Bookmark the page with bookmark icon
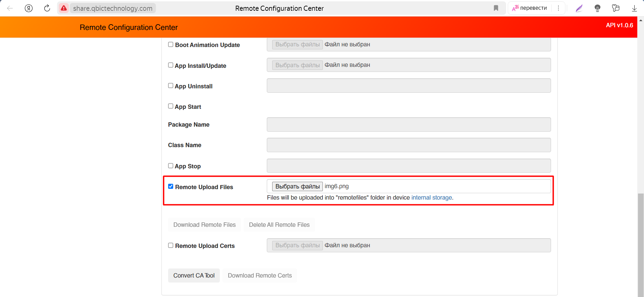The height and width of the screenshot is (297, 644). click(x=496, y=8)
